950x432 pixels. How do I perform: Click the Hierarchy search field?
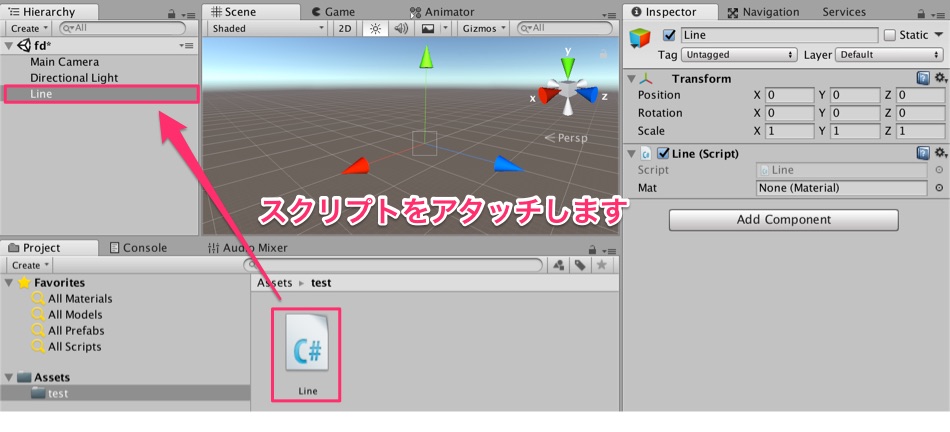point(122,28)
